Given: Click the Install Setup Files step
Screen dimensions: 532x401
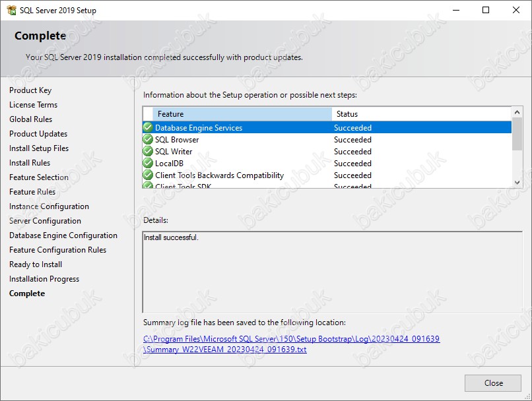Looking at the screenshot, I should 39,148.
